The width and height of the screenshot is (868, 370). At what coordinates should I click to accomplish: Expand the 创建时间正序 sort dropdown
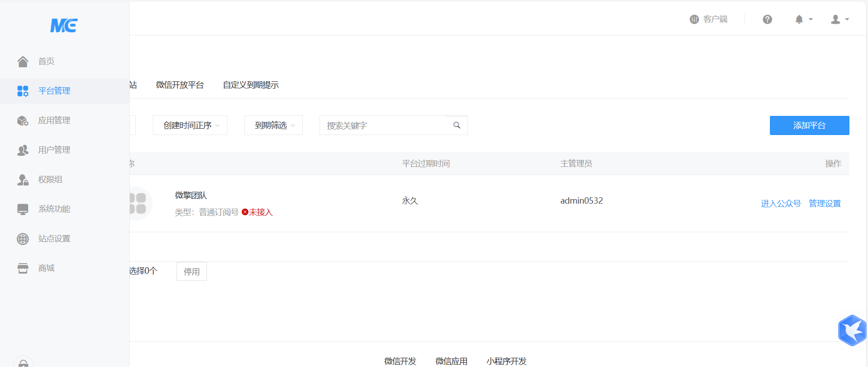click(190, 125)
